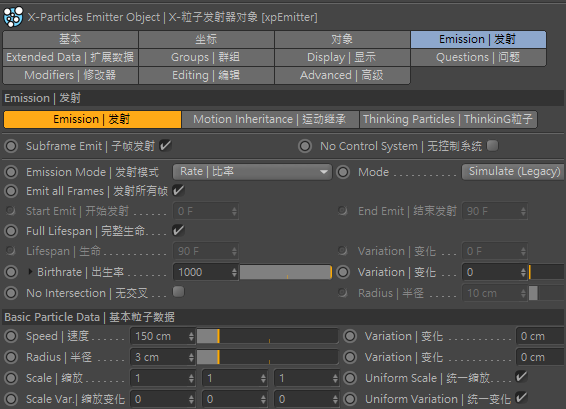Click the Basic Particle Data section header
Screen dimensions: 566x409
pos(283,317)
